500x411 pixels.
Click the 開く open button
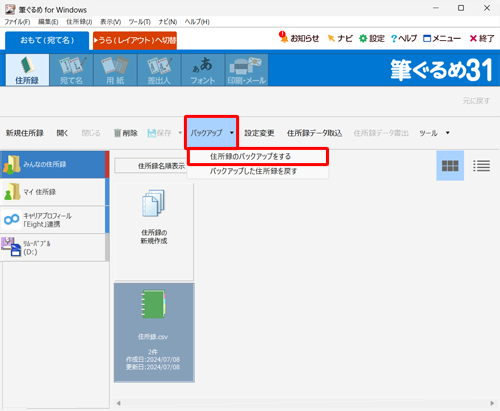point(62,133)
